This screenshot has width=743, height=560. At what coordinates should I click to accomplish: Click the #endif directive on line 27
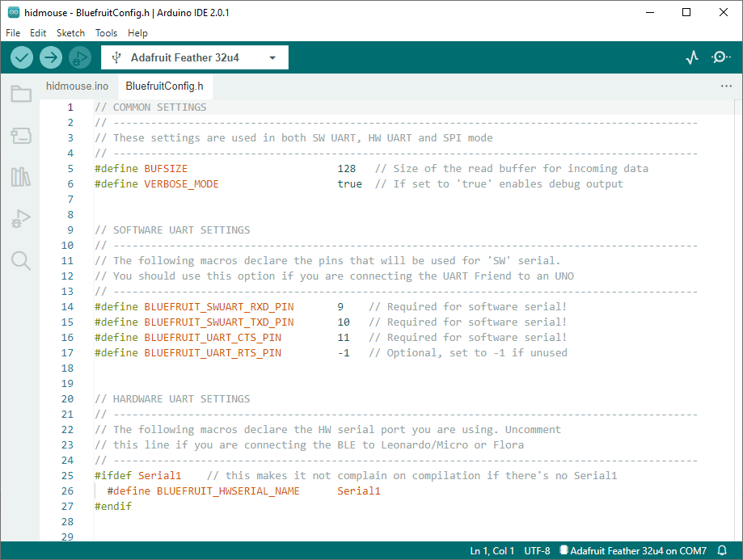click(x=113, y=507)
